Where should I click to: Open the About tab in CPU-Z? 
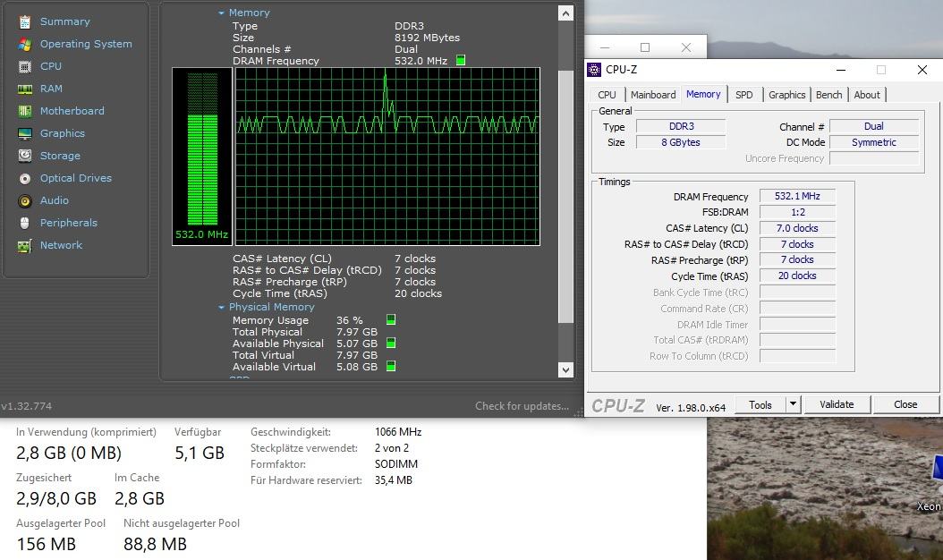click(867, 95)
